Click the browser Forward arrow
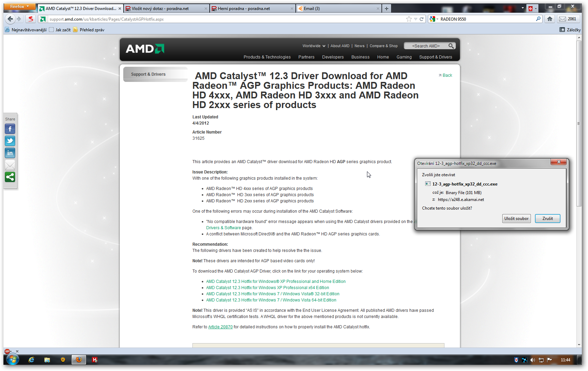Image resolution: width=588 pixels, height=371 pixels. click(x=19, y=19)
